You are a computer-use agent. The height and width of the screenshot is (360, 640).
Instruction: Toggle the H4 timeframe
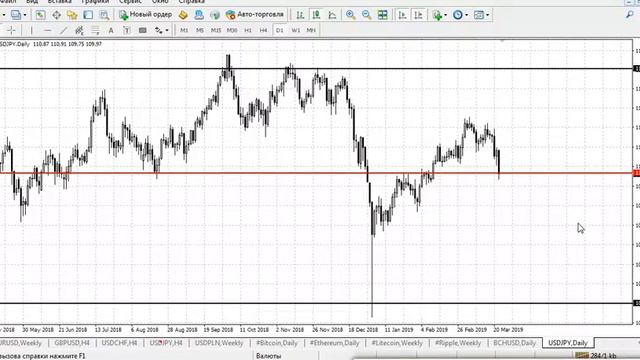click(x=263, y=30)
